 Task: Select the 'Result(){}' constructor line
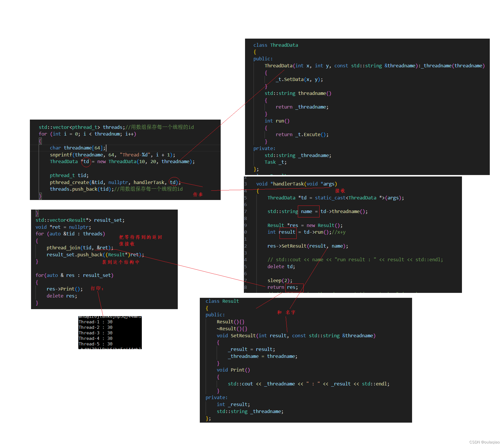[x=231, y=322]
